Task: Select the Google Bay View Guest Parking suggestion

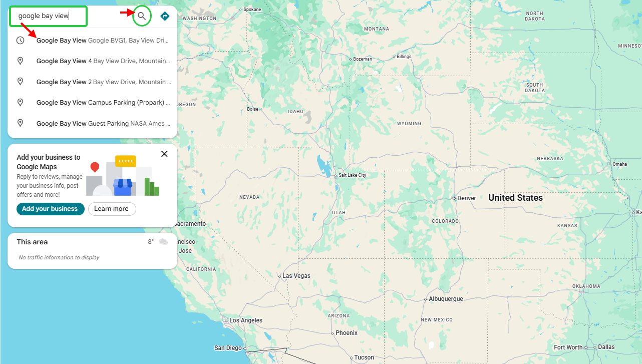Action: 100,123
